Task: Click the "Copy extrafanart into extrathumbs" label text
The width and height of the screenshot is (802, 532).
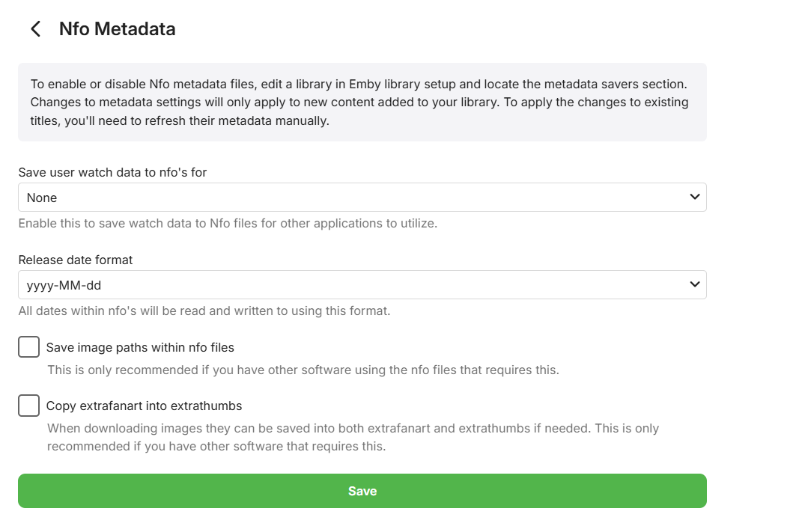Action: (x=144, y=406)
